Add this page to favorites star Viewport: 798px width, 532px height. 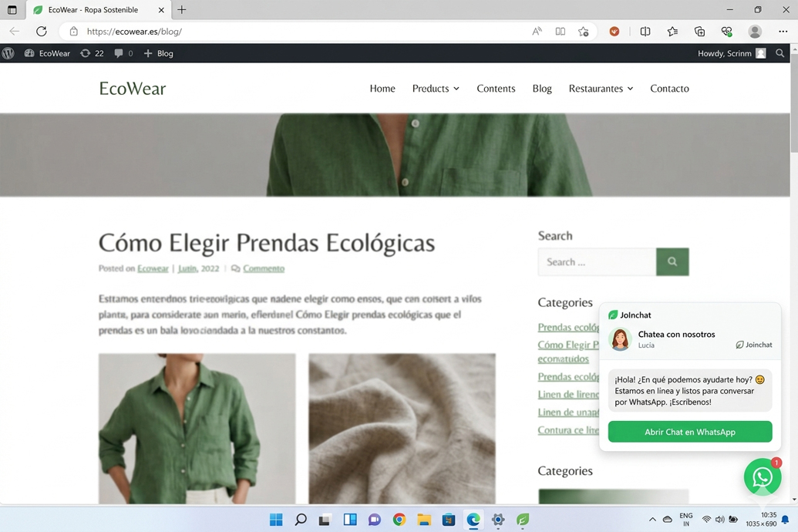click(583, 32)
